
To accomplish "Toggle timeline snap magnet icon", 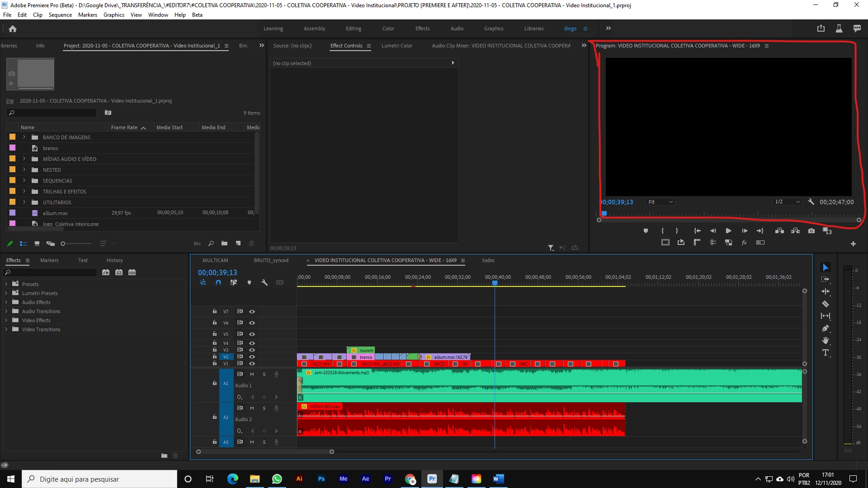I will pos(218,282).
